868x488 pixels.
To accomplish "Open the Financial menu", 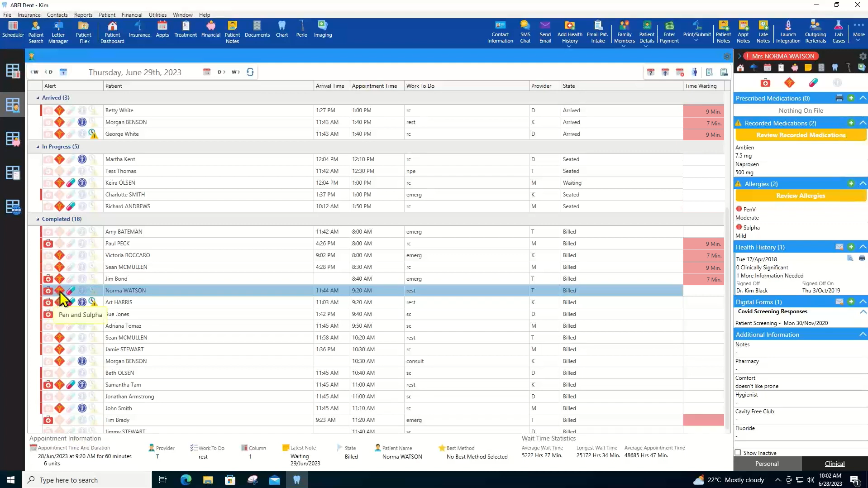I will click(132, 14).
